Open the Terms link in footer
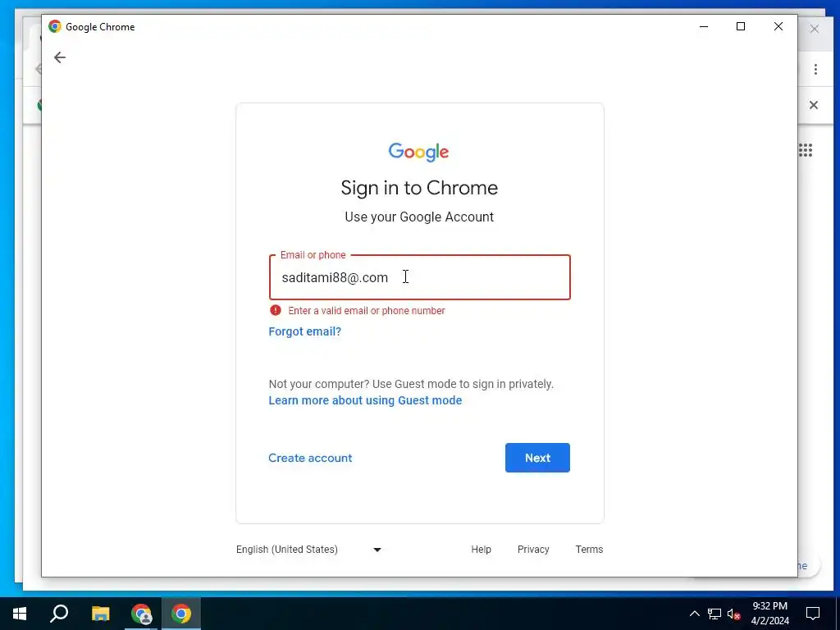Viewport: 840px width, 630px height. point(589,549)
